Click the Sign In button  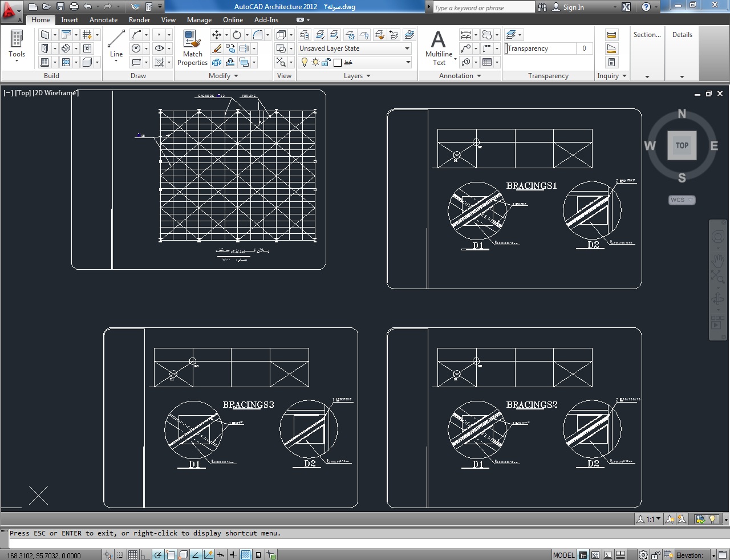click(573, 7)
